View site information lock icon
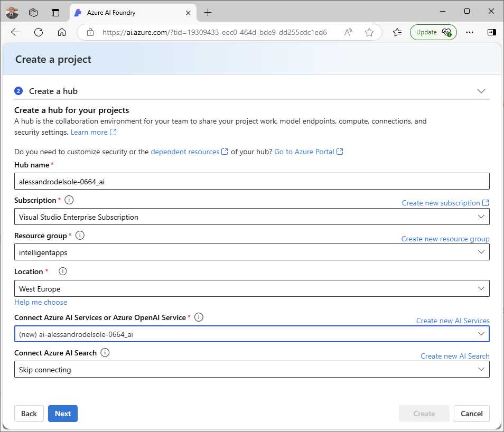The width and height of the screenshot is (504, 432). click(90, 32)
